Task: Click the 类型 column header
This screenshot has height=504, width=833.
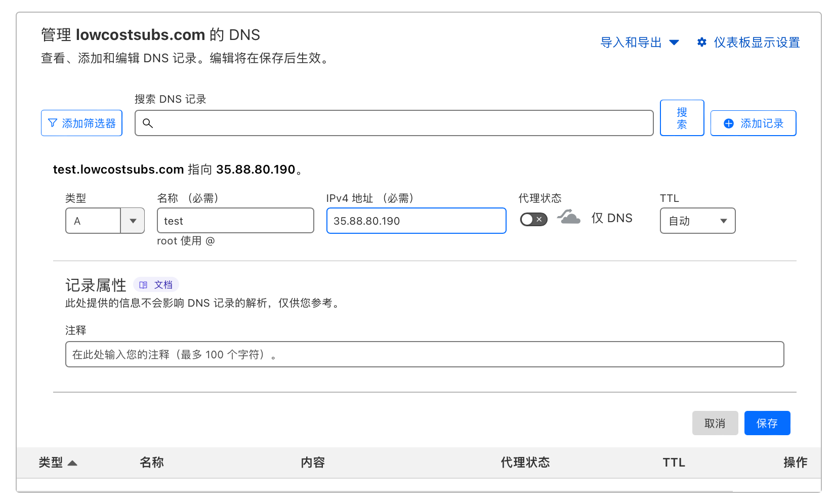Action: (51, 463)
